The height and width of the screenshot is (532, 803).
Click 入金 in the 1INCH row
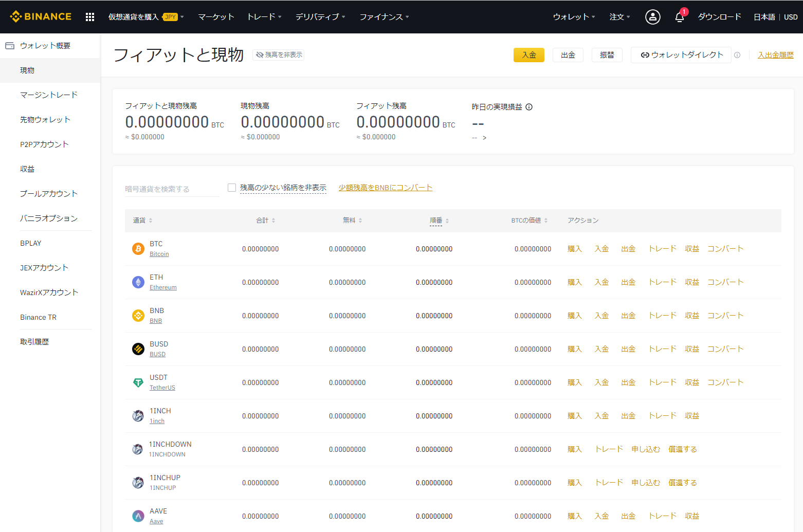coord(601,416)
